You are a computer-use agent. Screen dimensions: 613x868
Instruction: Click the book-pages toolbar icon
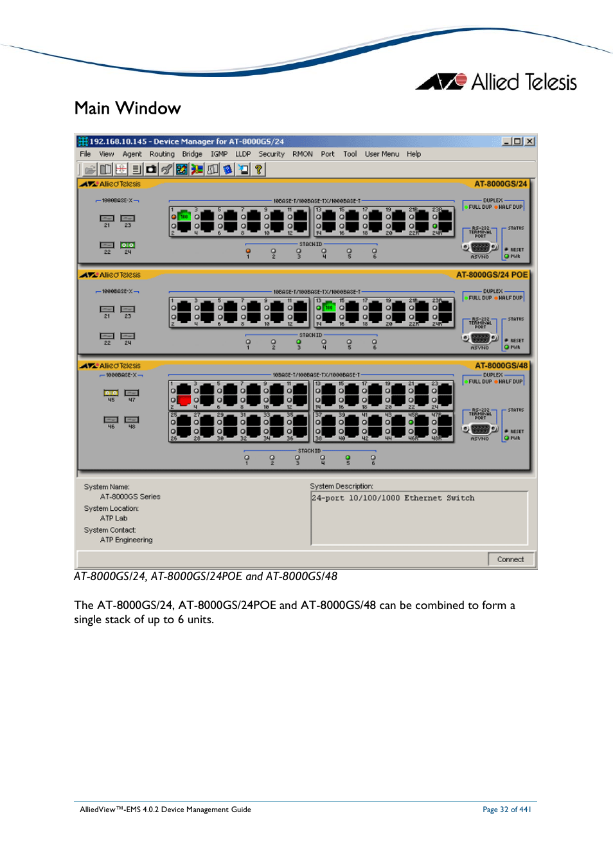coord(105,170)
